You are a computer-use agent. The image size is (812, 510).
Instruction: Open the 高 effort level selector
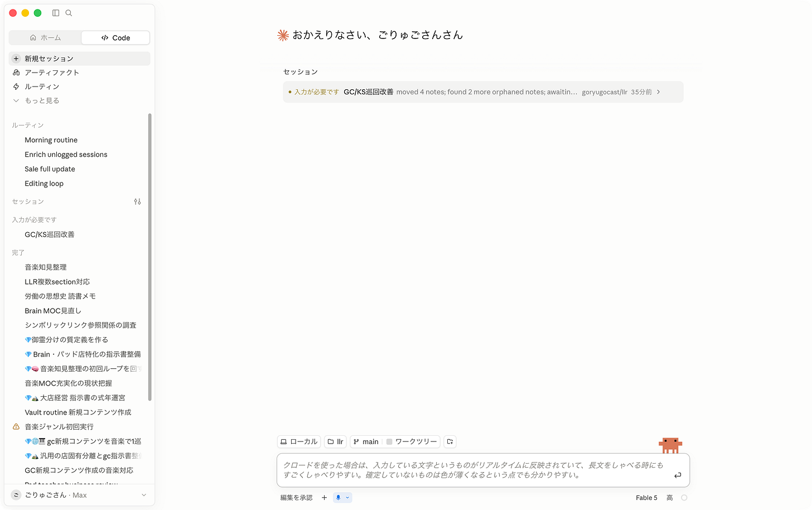[x=670, y=498]
